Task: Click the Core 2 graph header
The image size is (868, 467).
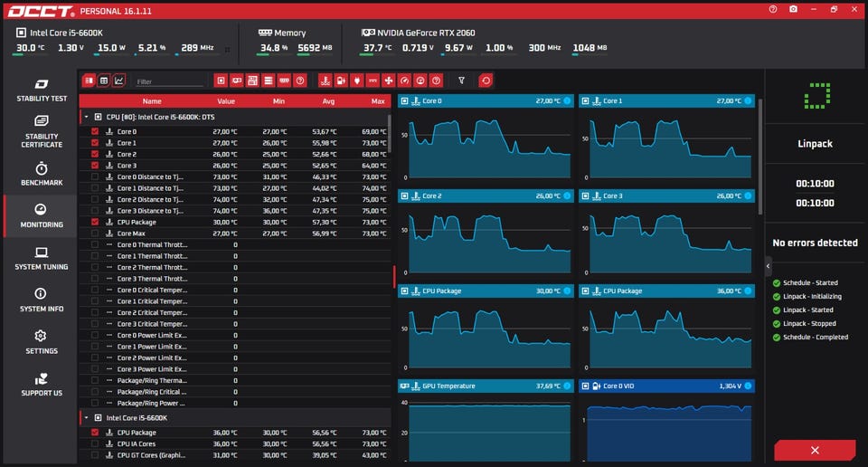Action: click(x=486, y=195)
